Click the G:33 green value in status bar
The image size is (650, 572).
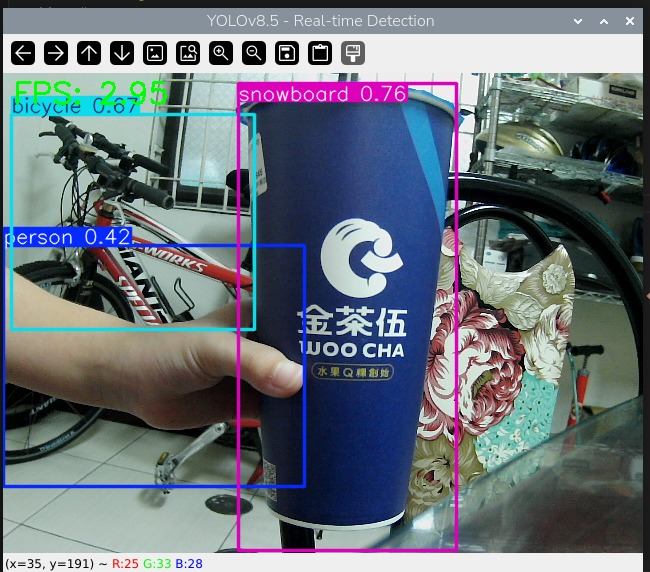click(157, 564)
